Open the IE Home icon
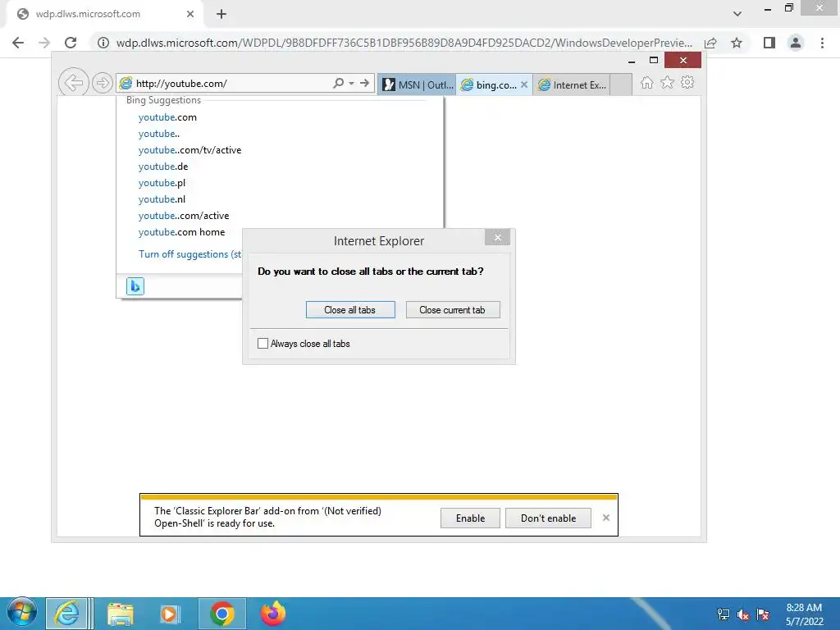840x630 pixels. pos(646,83)
